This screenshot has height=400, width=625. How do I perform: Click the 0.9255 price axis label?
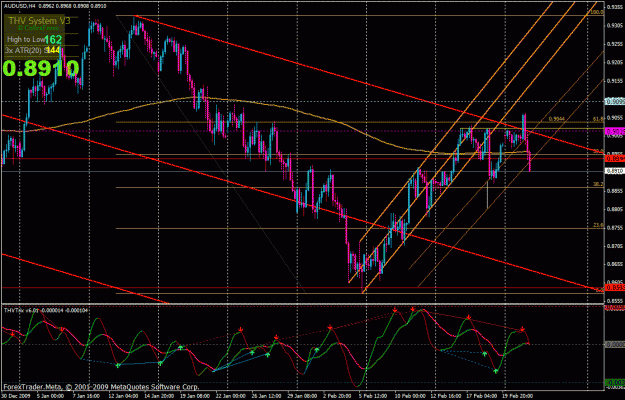615,44
